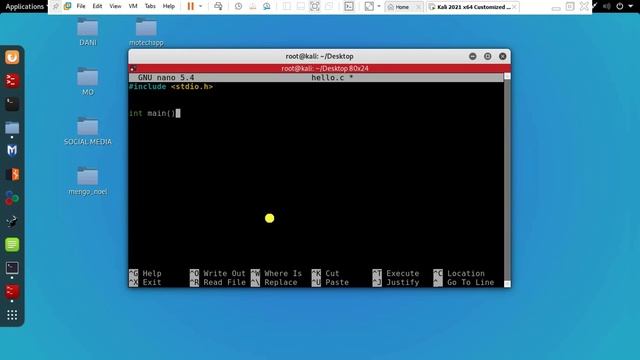Open the View menu
Viewport: 640px width, 360px height.
coord(115,7)
